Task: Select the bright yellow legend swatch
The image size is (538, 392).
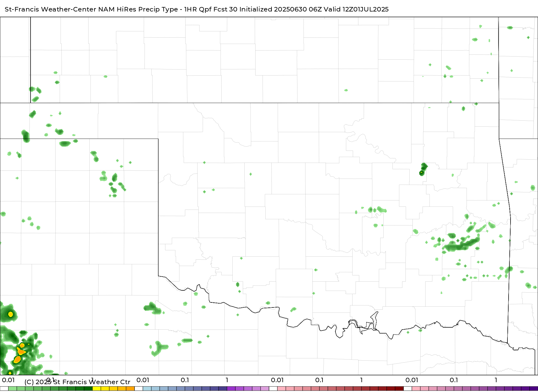Action: 97,389
